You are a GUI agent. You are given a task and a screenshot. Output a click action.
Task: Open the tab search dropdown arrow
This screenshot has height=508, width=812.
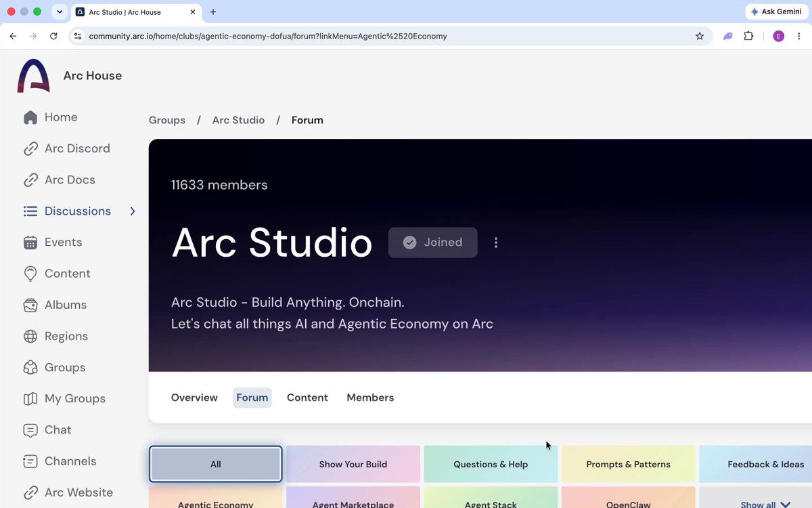pyautogui.click(x=60, y=12)
